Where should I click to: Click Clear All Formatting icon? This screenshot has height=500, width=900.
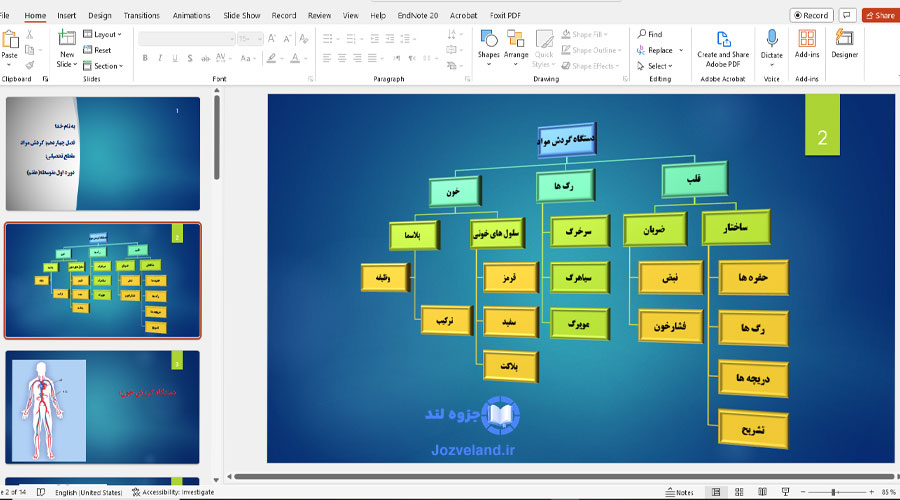pos(304,38)
